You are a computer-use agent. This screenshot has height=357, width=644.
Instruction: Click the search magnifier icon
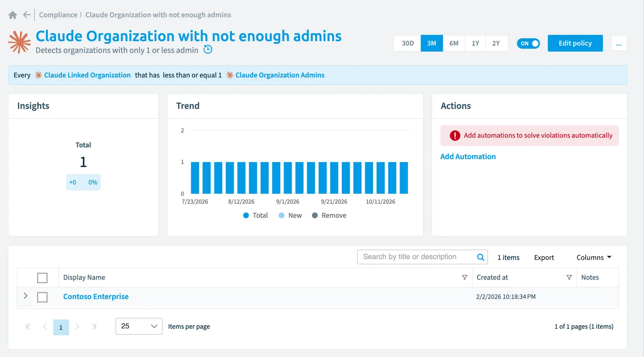(481, 257)
